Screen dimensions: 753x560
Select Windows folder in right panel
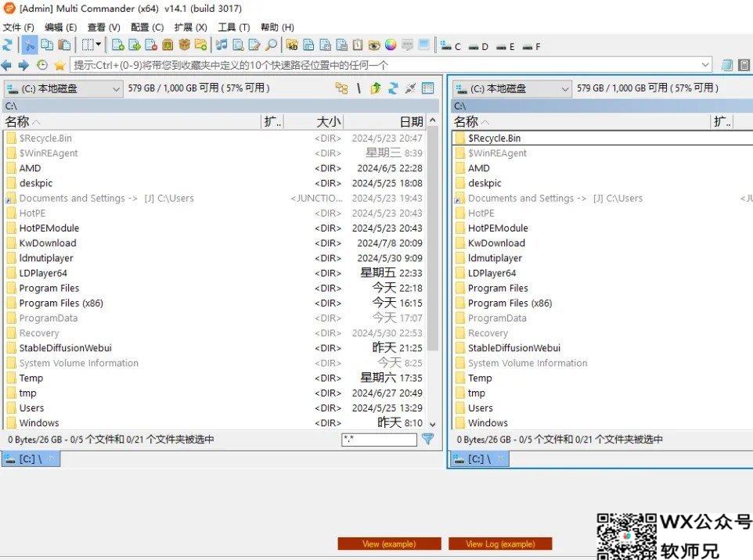pos(603,423)
